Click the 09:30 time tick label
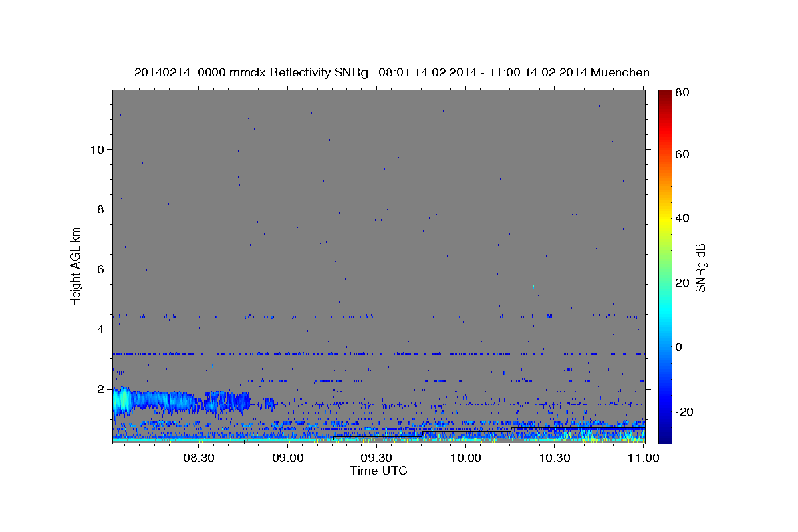The height and width of the screenshot is (532, 798). [376, 458]
